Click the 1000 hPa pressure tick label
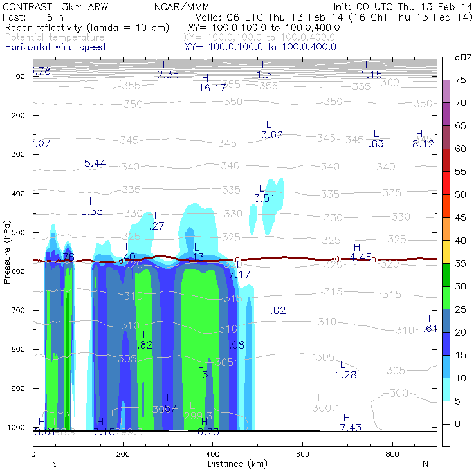The image size is (476, 476). pos(16,427)
